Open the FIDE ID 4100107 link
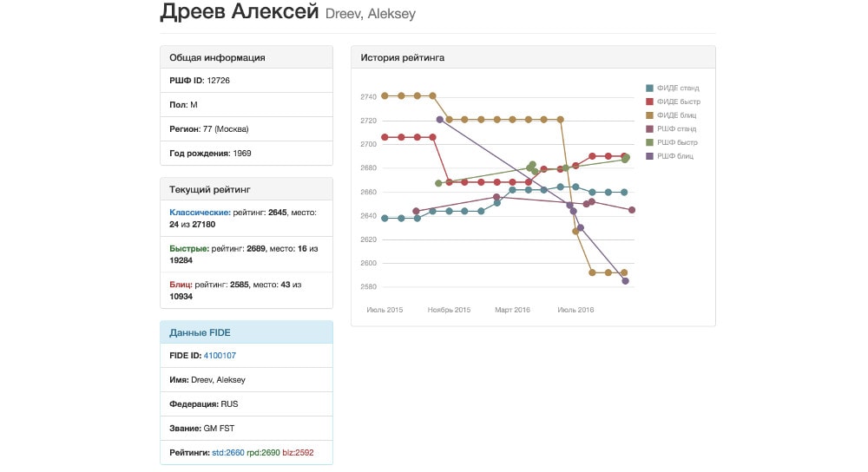This screenshot has height=472, width=868. coord(220,356)
